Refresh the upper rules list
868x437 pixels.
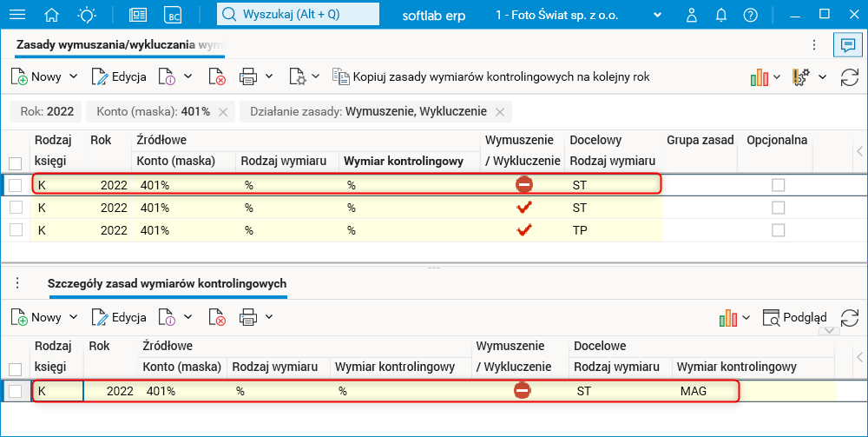tap(849, 77)
